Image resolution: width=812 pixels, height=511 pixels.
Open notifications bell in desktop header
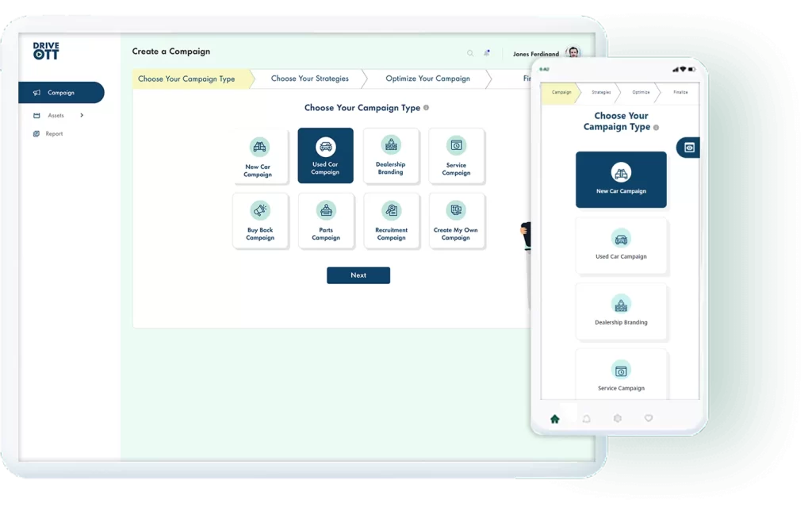tap(487, 53)
